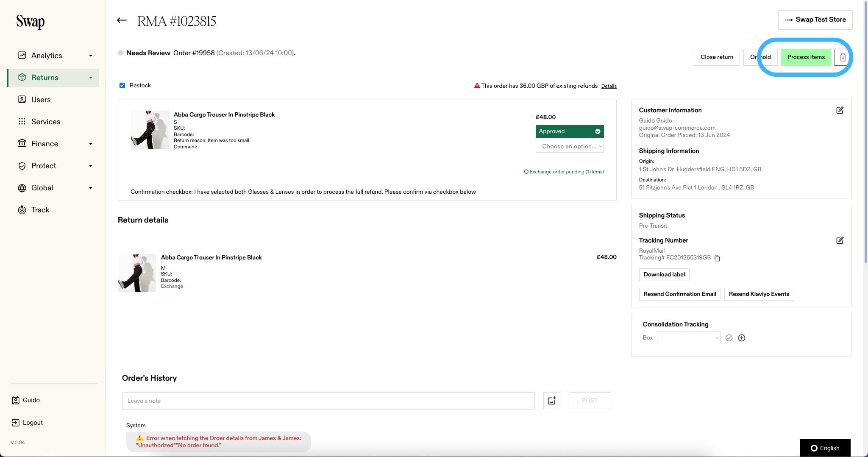
Task: Click the size M trouser thumbnail in Return details
Action: (x=136, y=273)
